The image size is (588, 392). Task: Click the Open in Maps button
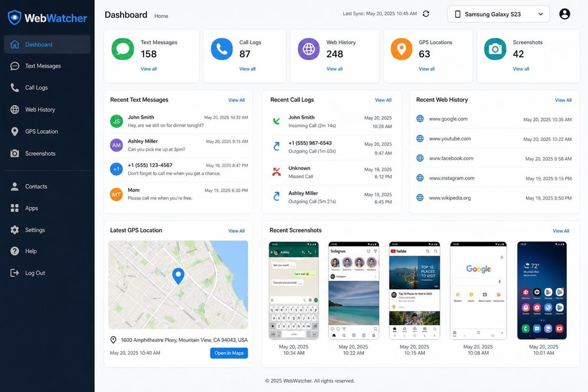pyautogui.click(x=229, y=353)
